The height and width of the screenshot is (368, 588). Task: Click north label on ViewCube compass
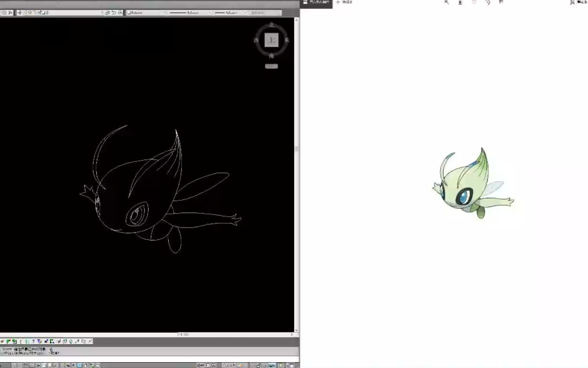pos(271,25)
